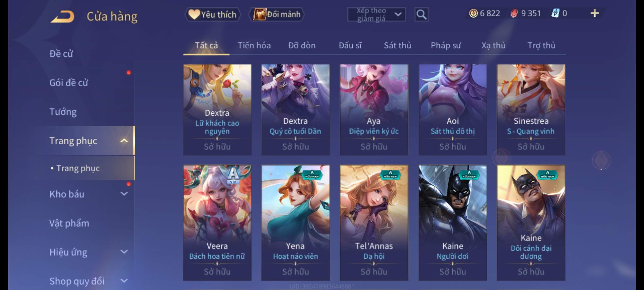This screenshot has height=290, width=644.
Task: Open Kaine Người dơi skin card
Action: pos(453,223)
